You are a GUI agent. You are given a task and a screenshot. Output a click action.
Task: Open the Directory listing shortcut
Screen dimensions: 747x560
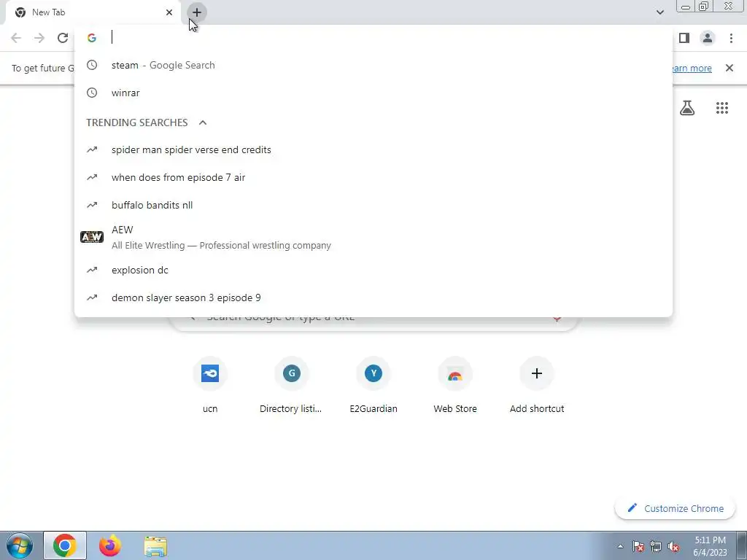pos(291,386)
